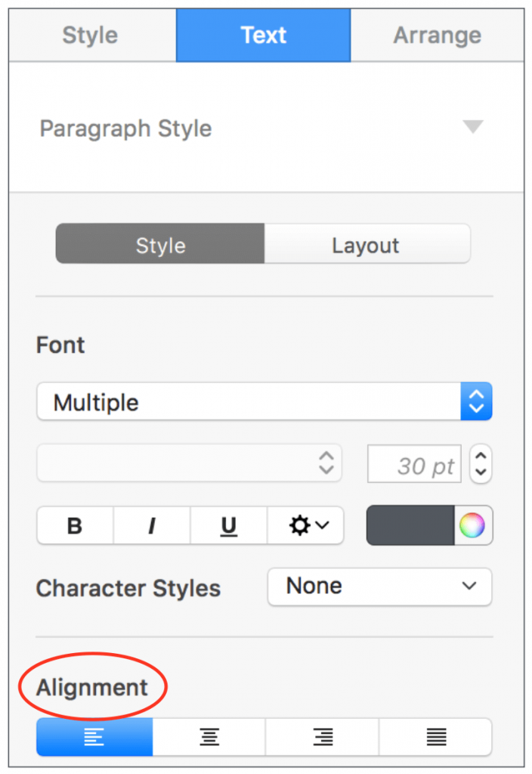Click the 30 pt font size field
Viewport: 532px width, 774px height.
416,465
